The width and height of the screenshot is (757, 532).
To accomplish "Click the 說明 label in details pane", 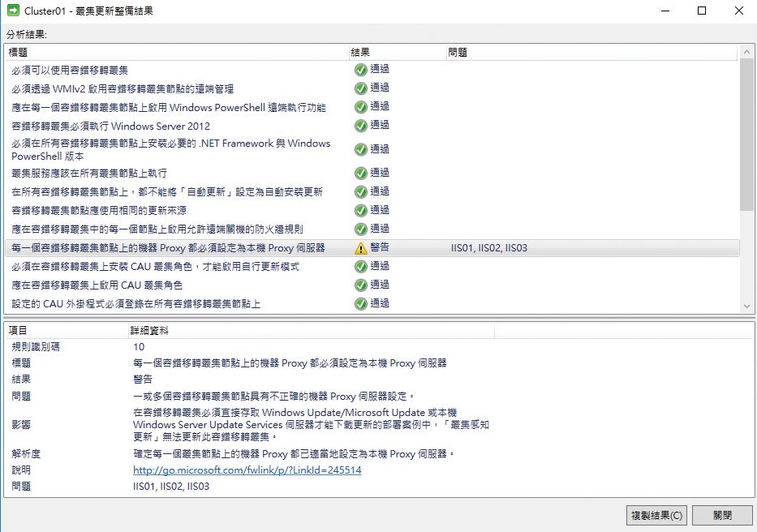I will [x=21, y=470].
